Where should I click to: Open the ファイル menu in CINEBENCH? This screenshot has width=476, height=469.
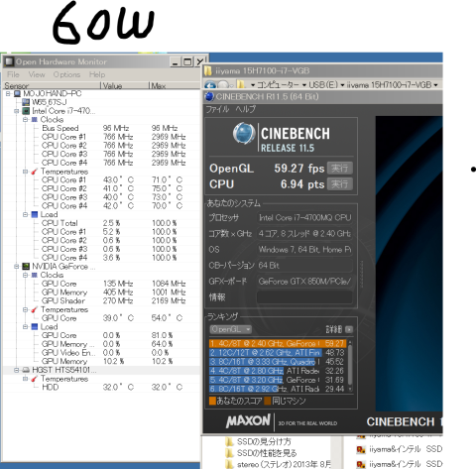click(x=217, y=109)
